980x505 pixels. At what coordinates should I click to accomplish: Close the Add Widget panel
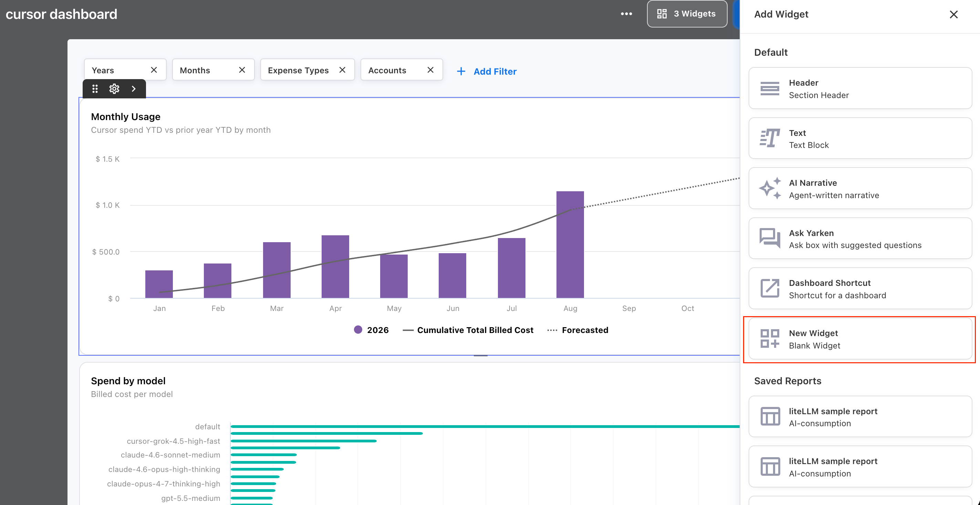click(x=953, y=14)
